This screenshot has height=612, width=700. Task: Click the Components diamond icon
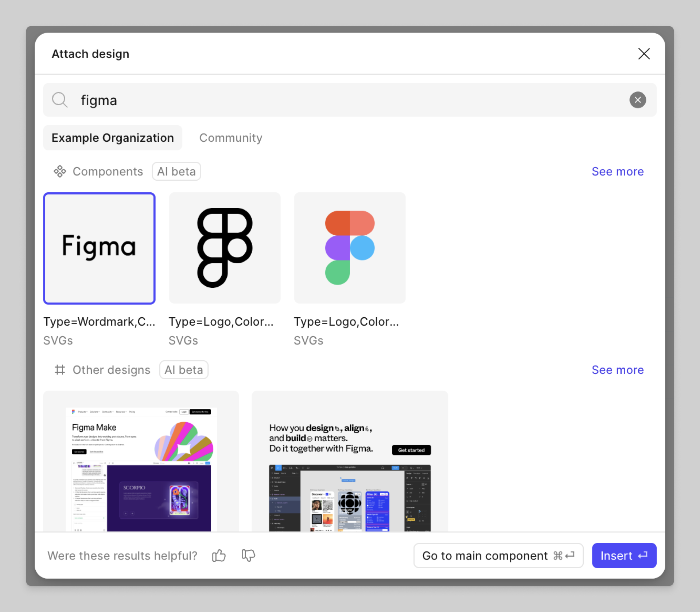tap(60, 171)
